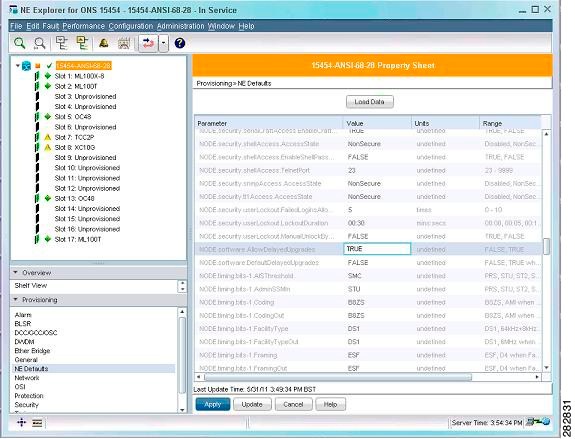575x439 pixels.
Task: Click the Apply button
Action: coord(213,405)
